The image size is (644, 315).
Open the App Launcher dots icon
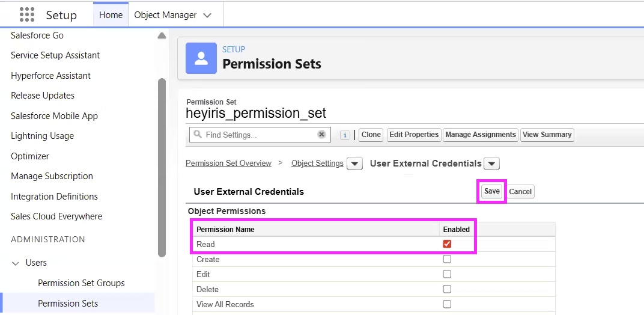(26, 15)
